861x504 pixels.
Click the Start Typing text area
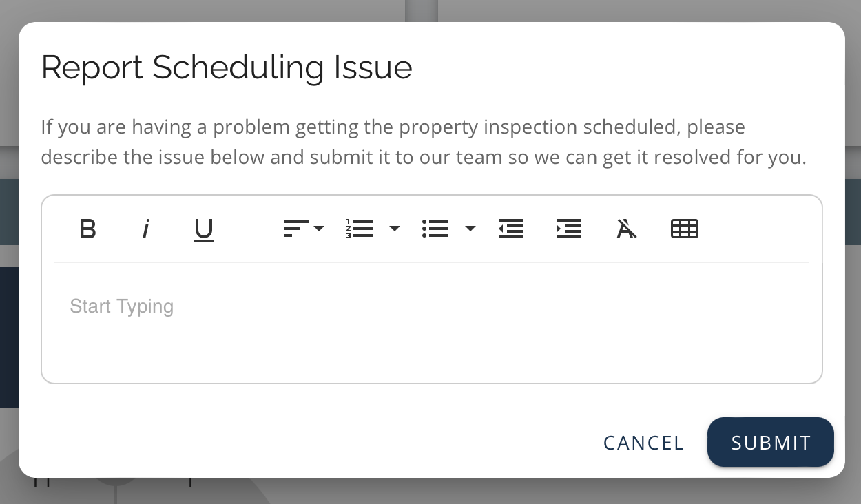(432, 337)
